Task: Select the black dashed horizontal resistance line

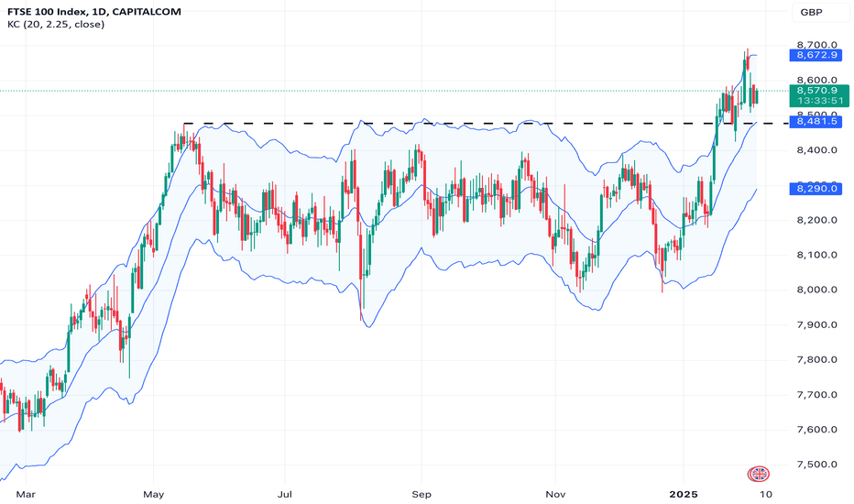Action: tap(486, 124)
